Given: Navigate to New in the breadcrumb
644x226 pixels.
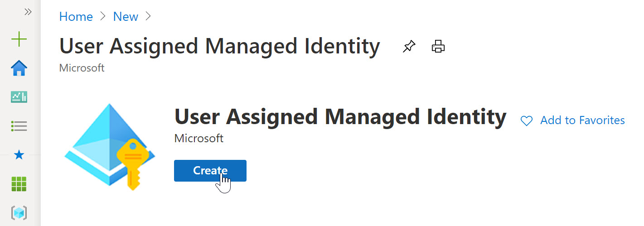Looking at the screenshot, I should tap(126, 17).
